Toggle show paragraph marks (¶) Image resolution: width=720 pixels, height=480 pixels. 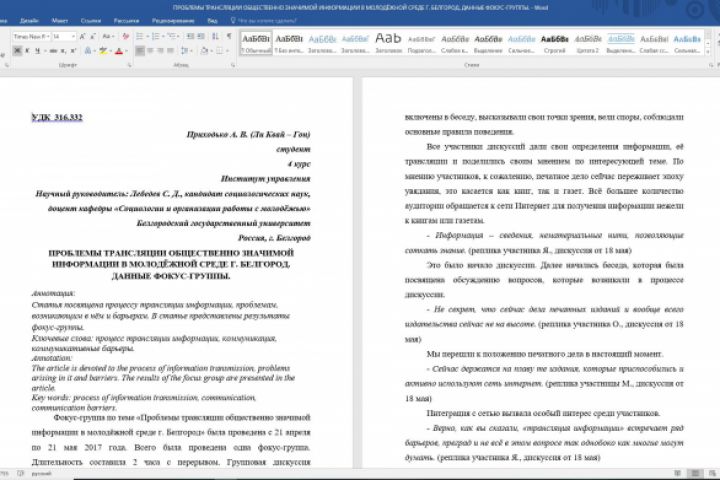229,36
